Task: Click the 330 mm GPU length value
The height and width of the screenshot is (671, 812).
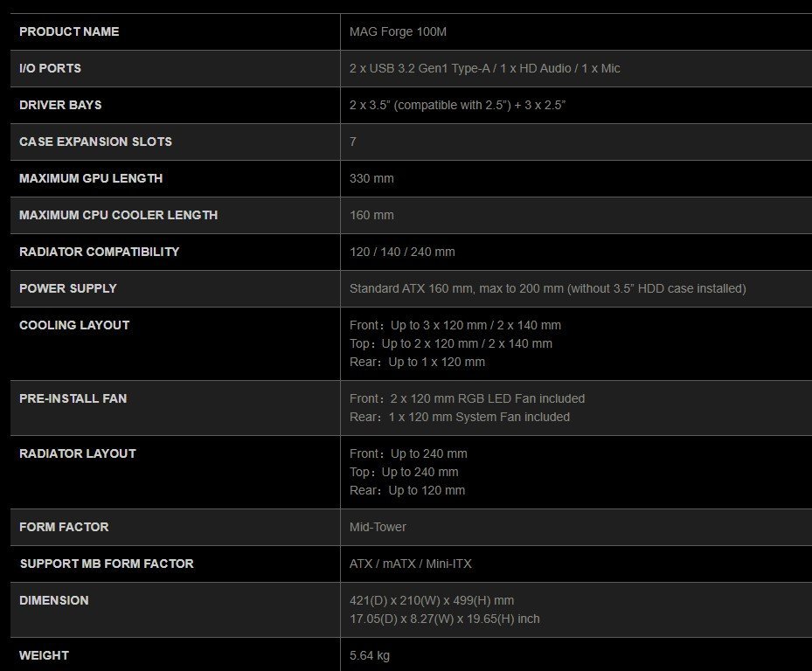Action: tap(371, 178)
